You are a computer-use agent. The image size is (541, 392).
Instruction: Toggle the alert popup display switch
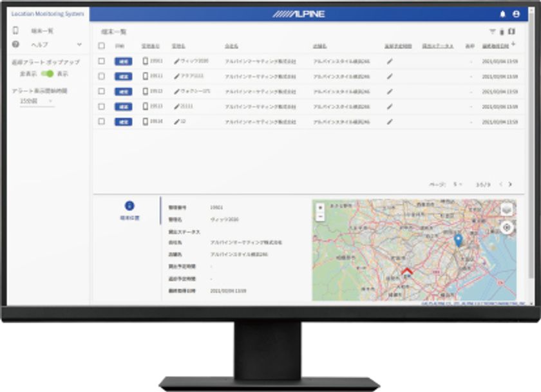[47, 73]
